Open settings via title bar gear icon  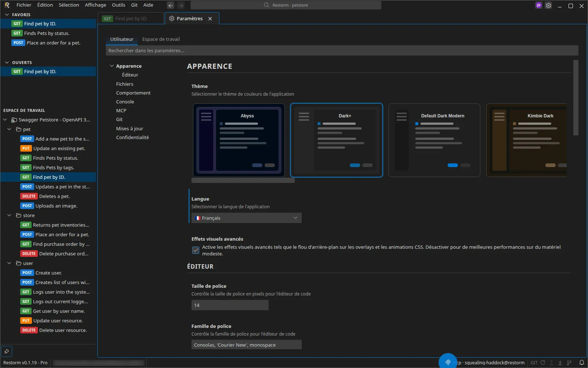548,5
